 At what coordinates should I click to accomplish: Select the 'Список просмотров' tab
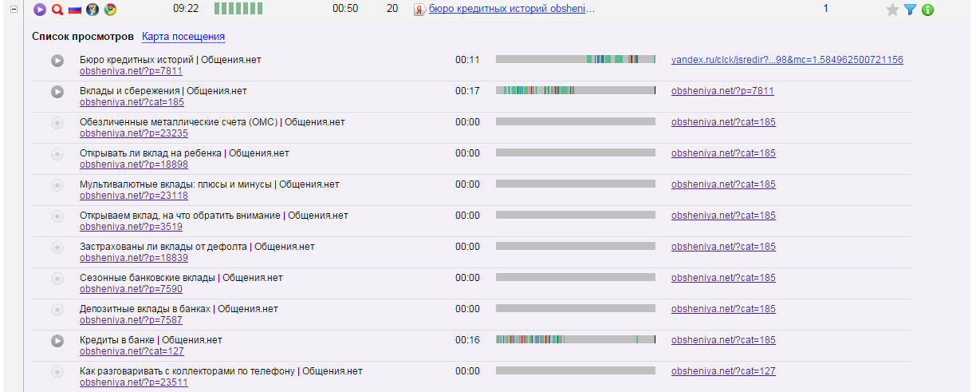tap(83, 36)
